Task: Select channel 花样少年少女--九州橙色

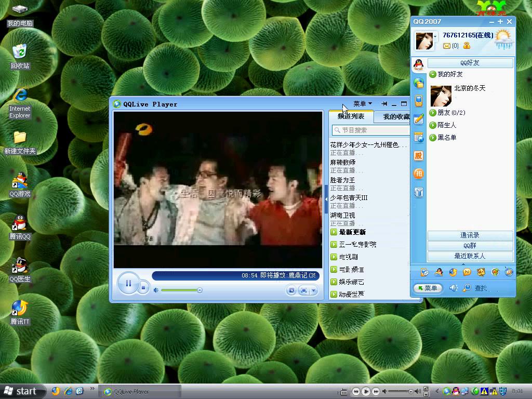Action: (x=368, y=145)
